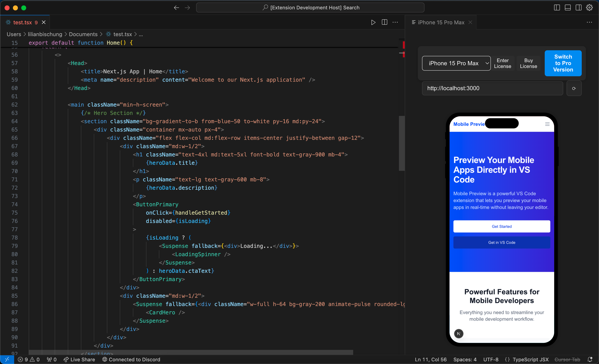Change indentation via Spaces: 4
Viewport: 599px width, 364px height.
[465, 359]
